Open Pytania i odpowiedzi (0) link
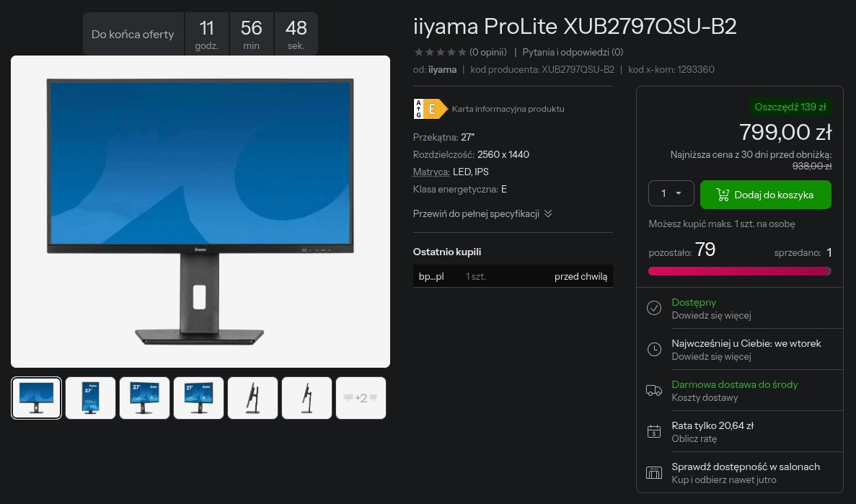This screenshot has height=504, width=856. (573, 53)
